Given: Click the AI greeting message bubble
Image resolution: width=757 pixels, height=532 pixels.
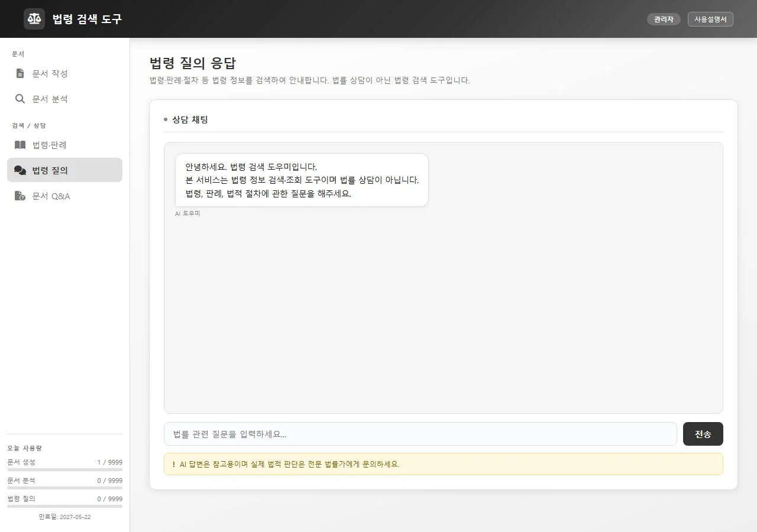Looking at the screenshot, I should [302, 180].
